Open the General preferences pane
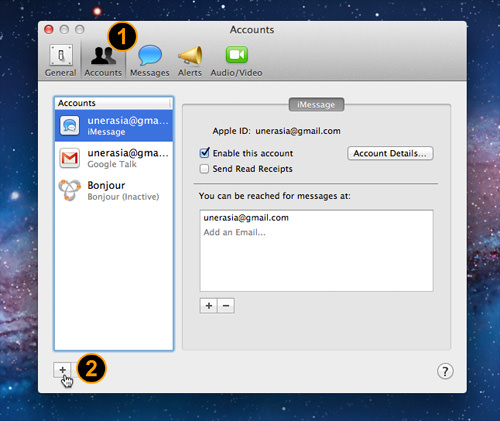Image resolution: width=500 pixels, height=421 pixels. point(61,61)
